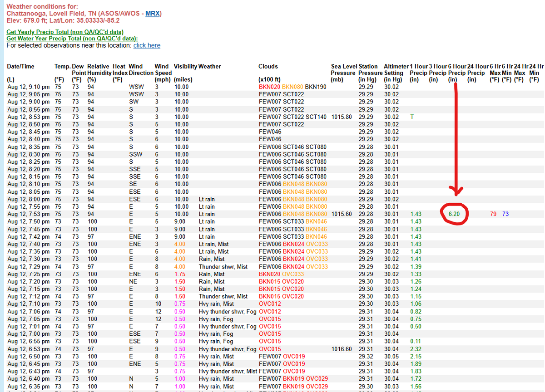Select the 1016.60 sea level pressure value

tap(342, 348)
